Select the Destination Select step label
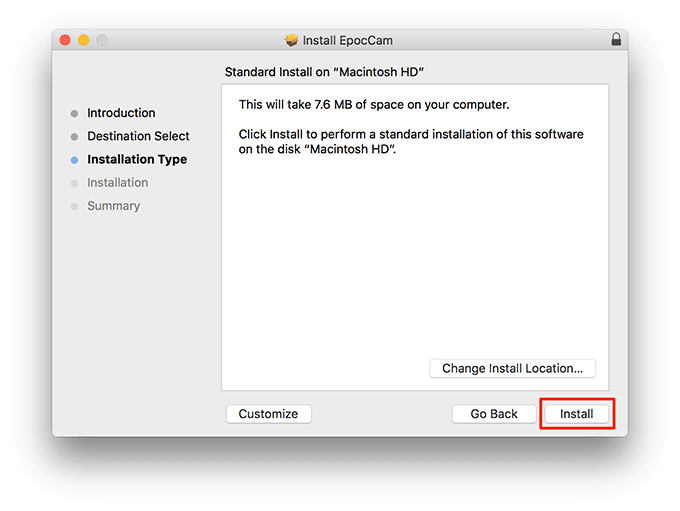The width and height of the screenshot is (680, 511). (x=138, y=136)
